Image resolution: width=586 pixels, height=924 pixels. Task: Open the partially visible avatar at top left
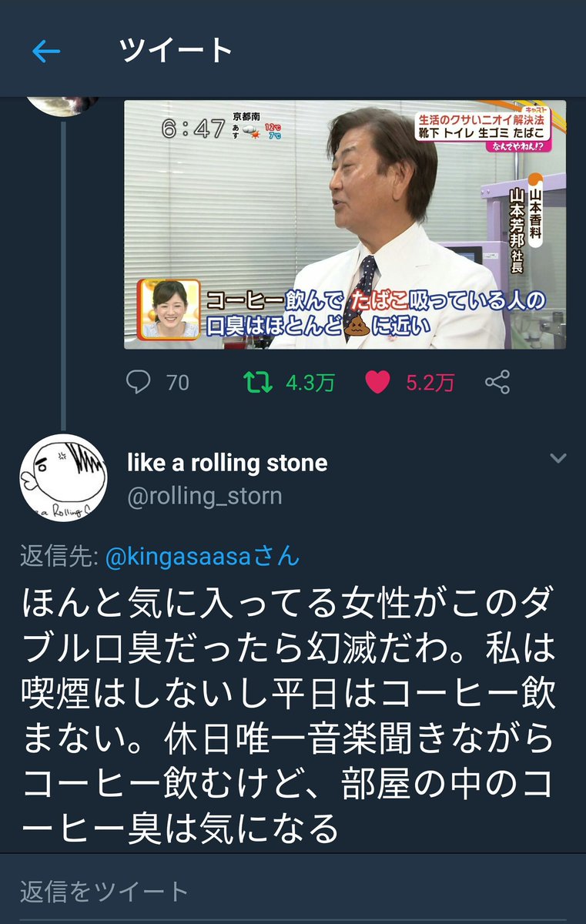point(63,105)
